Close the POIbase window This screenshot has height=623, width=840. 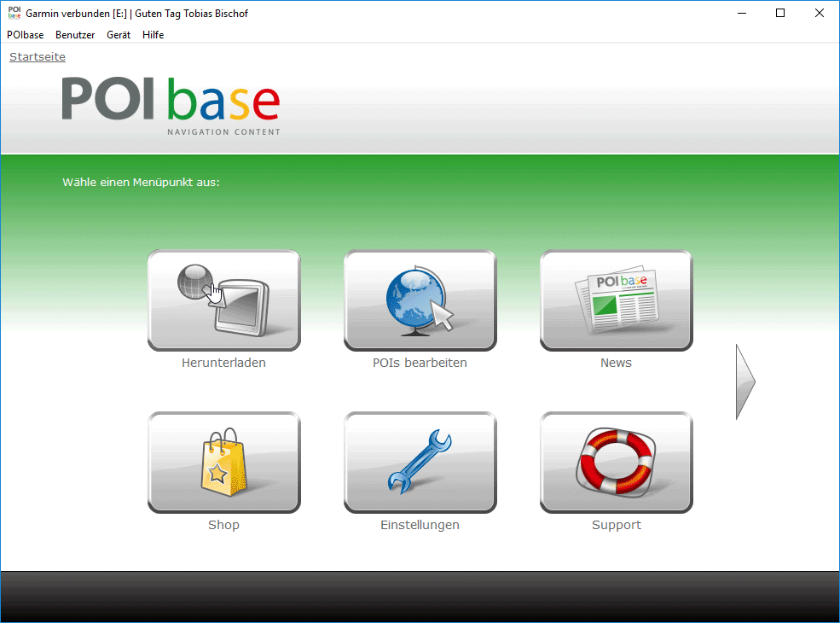pyautogui.click(x=819, y=14)
